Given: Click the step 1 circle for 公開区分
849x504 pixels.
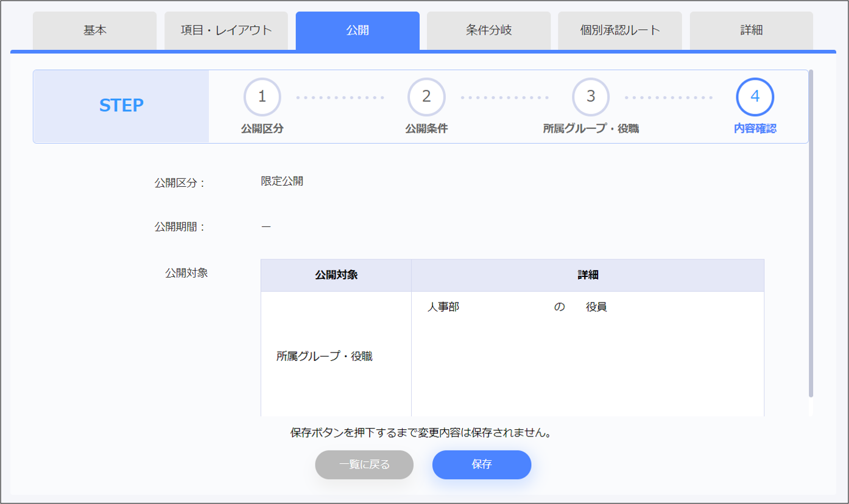Looking at the screenshot, I should [x=262, y=97].
